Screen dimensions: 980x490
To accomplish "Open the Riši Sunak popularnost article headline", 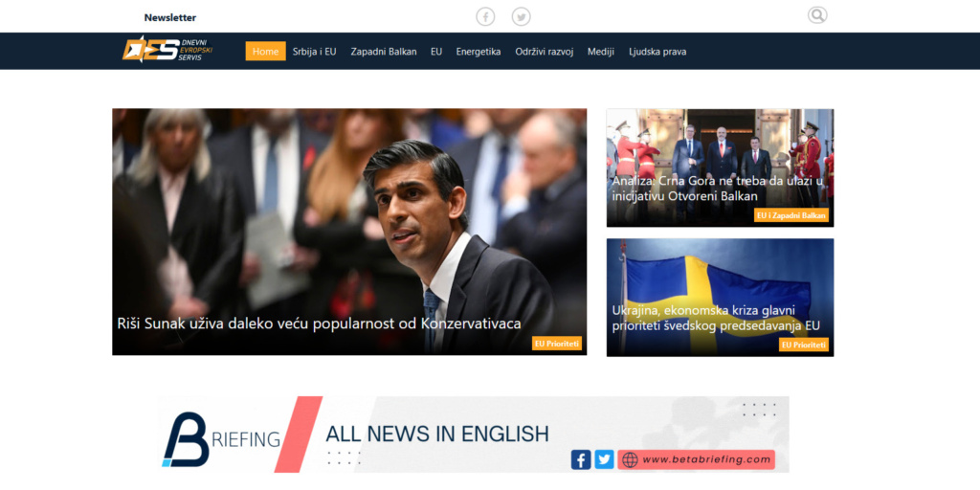I will click(319, 323).
